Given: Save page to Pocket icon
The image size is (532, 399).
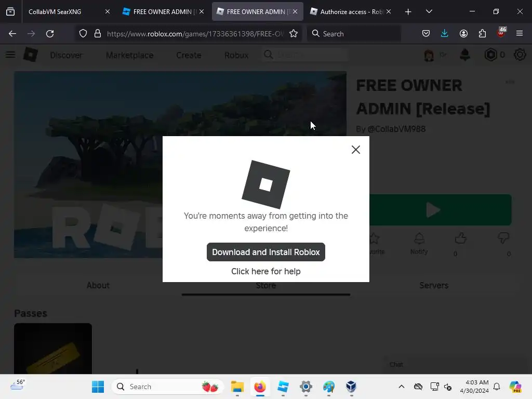Looking at the screenshot, I should point(426,34).
